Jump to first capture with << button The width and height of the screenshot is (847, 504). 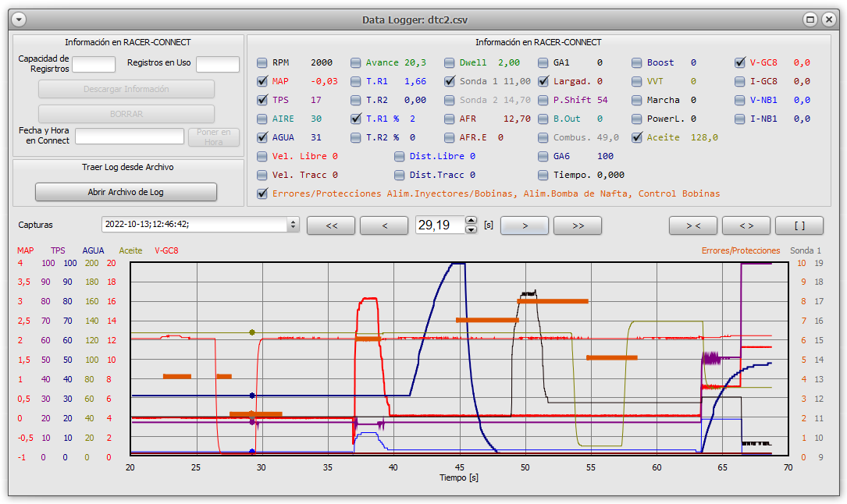(331, 225)
